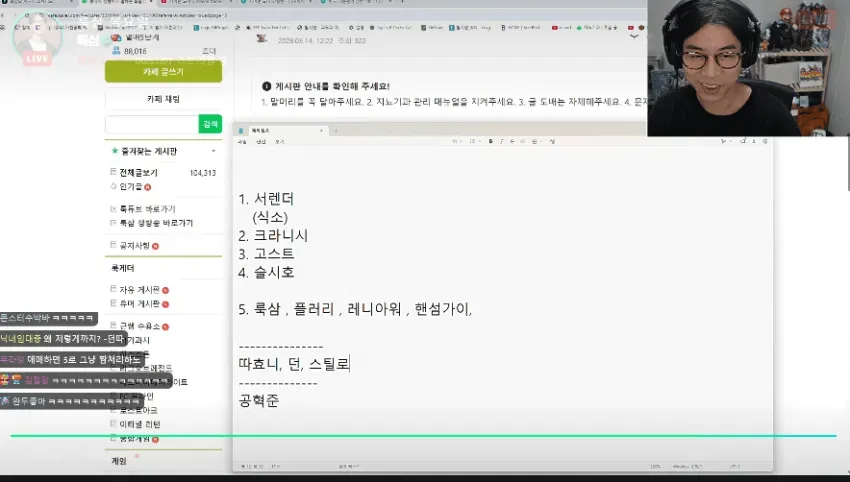The height and width of the screenshot is (482, 850).
Task: Open Notepad 파일 menu
Action: click(242, 142)
